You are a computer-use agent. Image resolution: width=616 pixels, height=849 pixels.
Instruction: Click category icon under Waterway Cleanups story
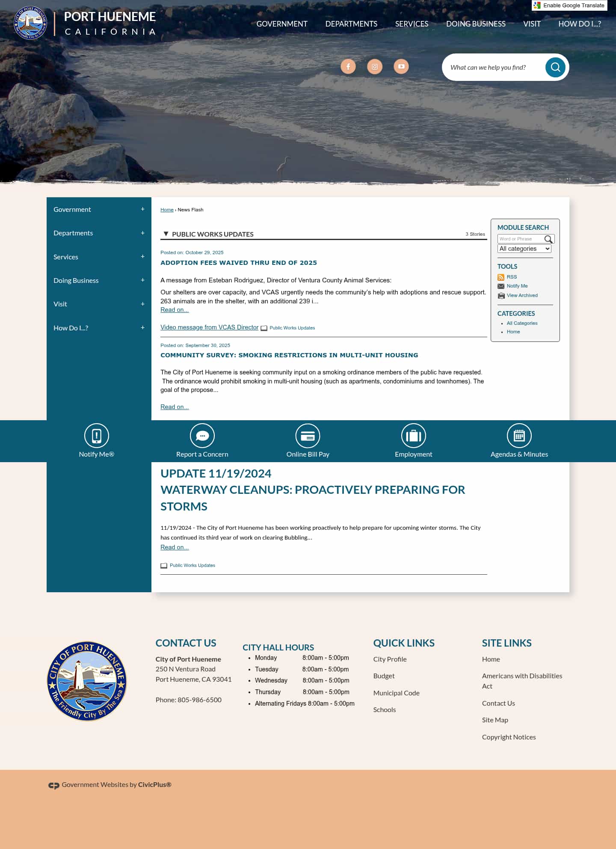(164, 566)
